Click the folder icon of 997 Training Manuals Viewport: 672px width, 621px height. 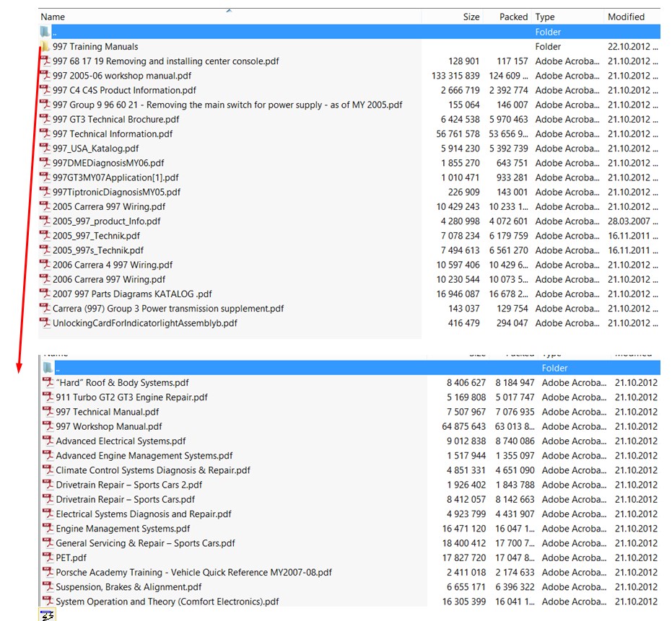point(45,46)
